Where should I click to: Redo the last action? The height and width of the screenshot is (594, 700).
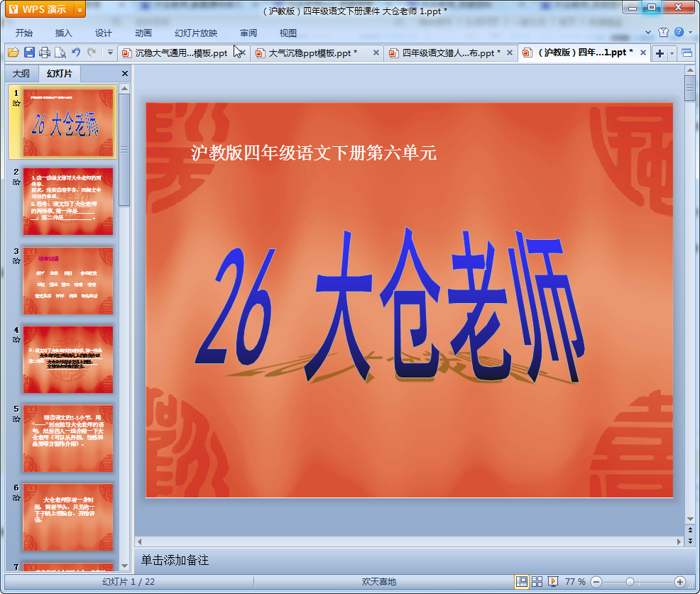point(92,53)
